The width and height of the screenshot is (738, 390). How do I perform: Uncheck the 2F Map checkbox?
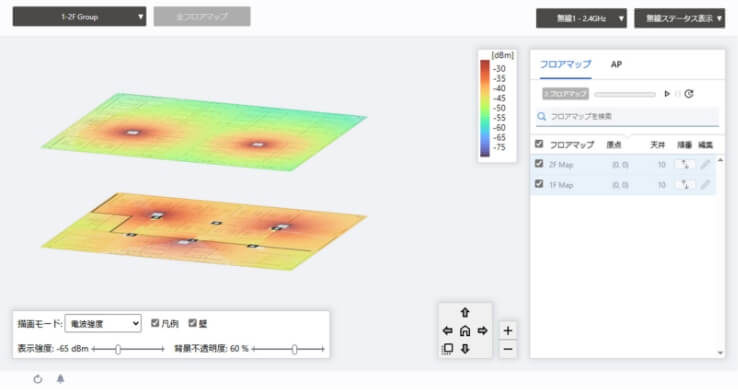539,164
